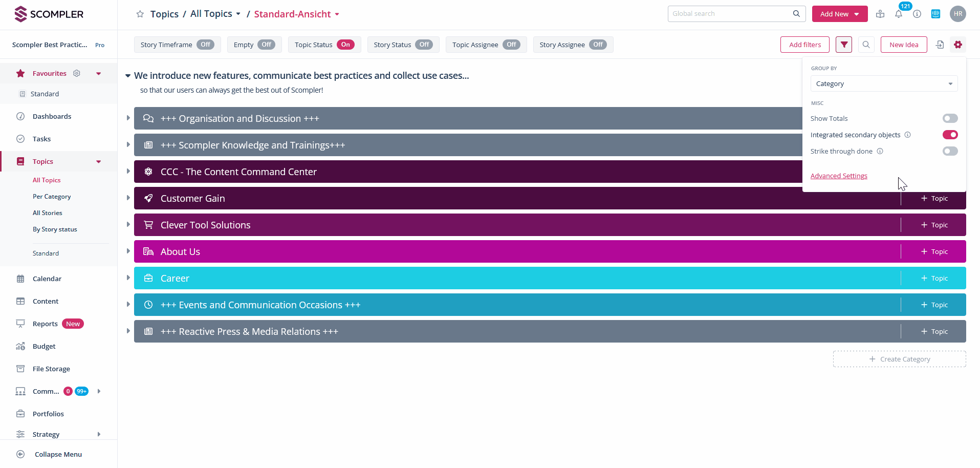Viewport: 980px width, 468px height.
Task: Open the Group By Category dropdown
Action: click(884, 83)
